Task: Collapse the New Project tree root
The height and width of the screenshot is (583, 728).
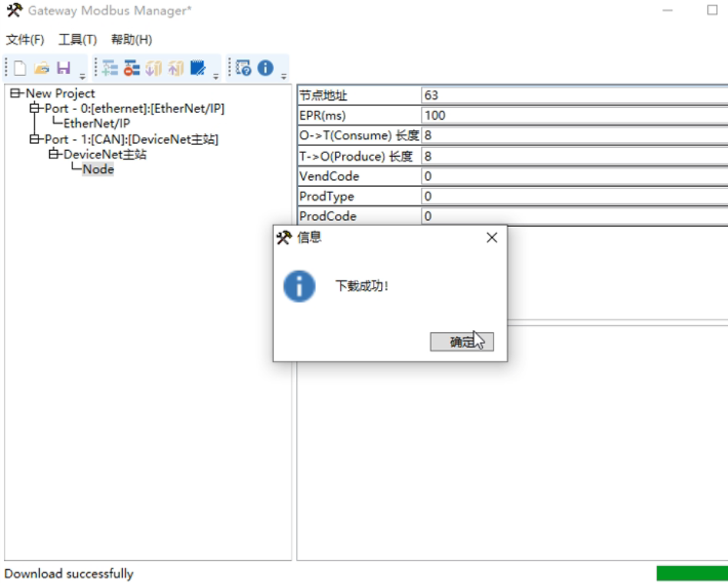Action: click(x=15, y=94)
